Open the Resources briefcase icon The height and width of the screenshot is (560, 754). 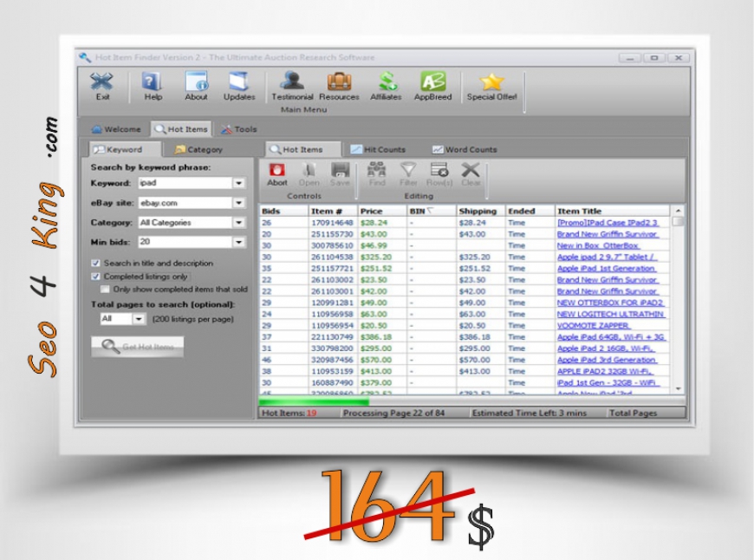point(339,81)
